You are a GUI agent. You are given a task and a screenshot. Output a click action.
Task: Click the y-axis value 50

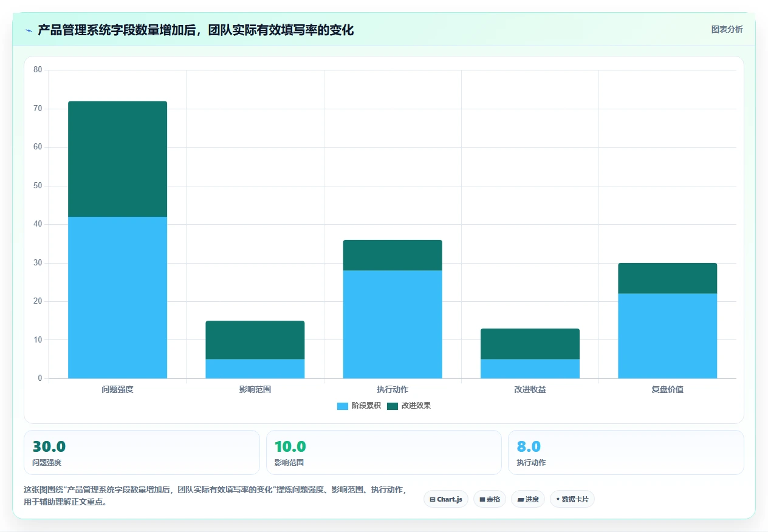coord(38,186)
